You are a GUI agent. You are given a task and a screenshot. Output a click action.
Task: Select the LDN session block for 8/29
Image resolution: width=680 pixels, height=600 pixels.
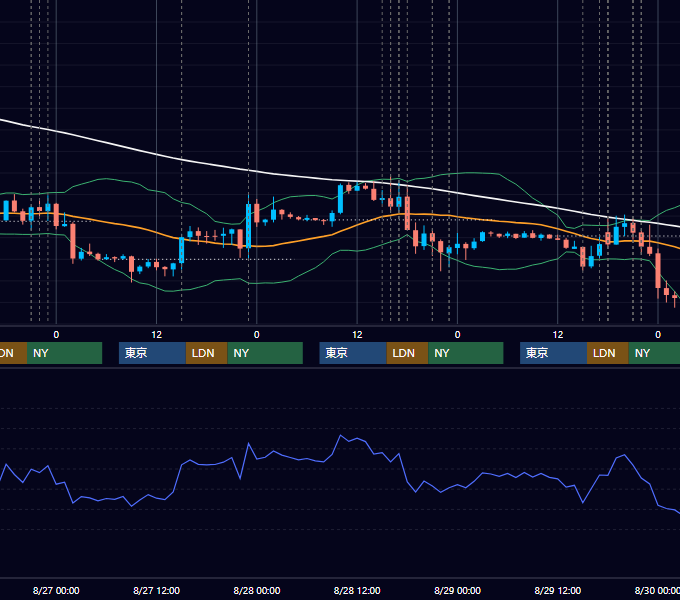tap(608, 353)
